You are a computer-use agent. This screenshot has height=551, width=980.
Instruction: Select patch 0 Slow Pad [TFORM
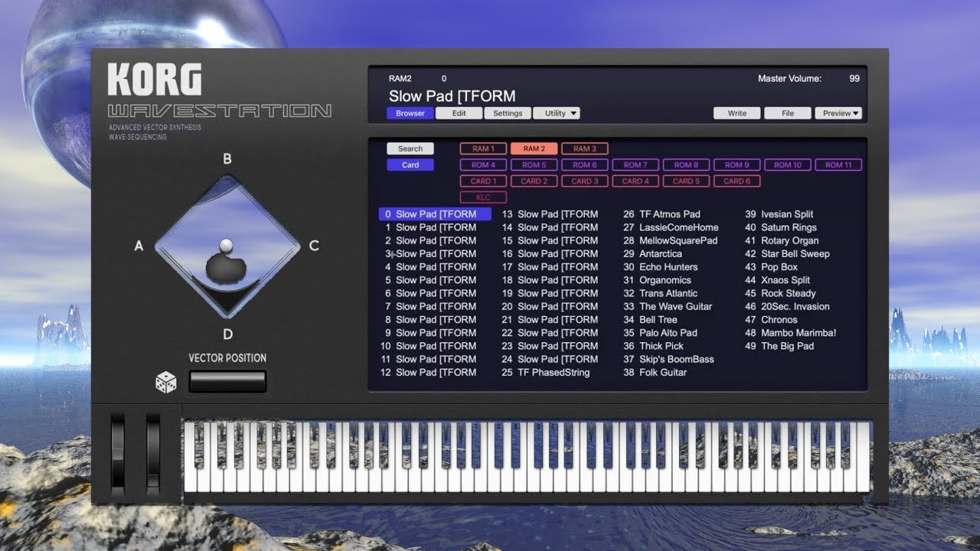(x=435, y=214)
